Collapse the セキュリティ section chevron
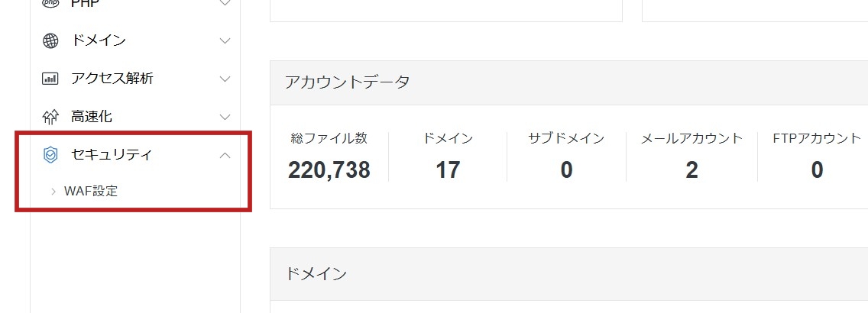 (225, 155)
